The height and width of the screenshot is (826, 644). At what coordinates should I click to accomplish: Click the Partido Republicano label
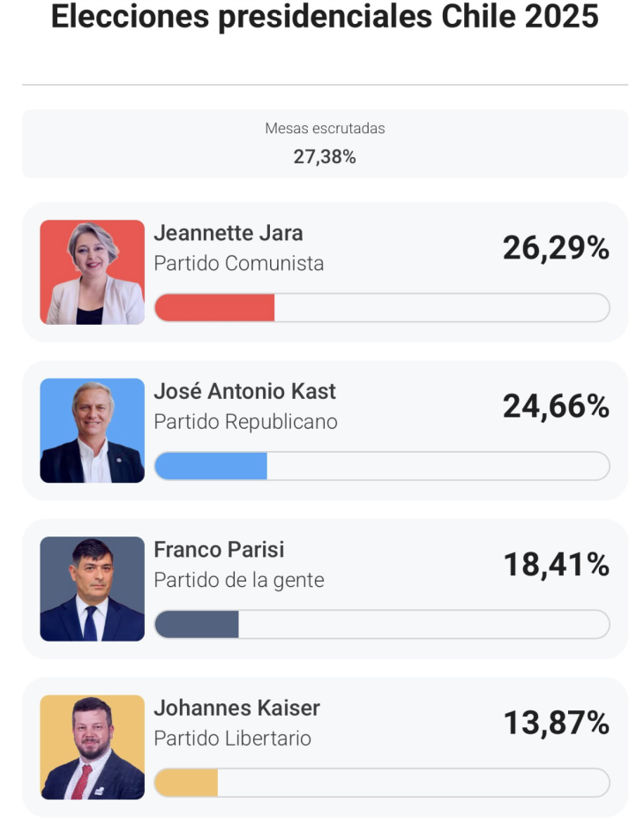[246, 422]
